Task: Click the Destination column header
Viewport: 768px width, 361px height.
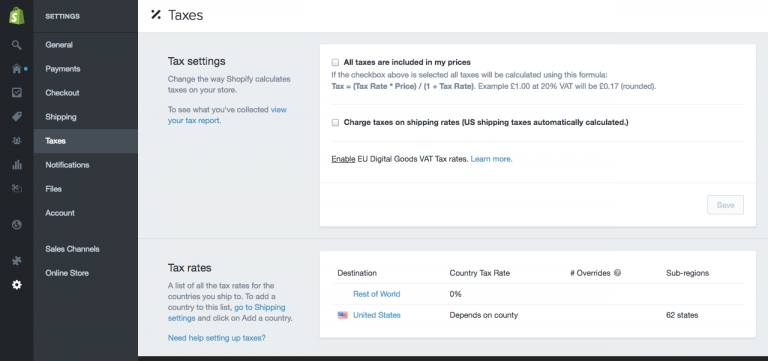Action: click(x=357, y=273)
